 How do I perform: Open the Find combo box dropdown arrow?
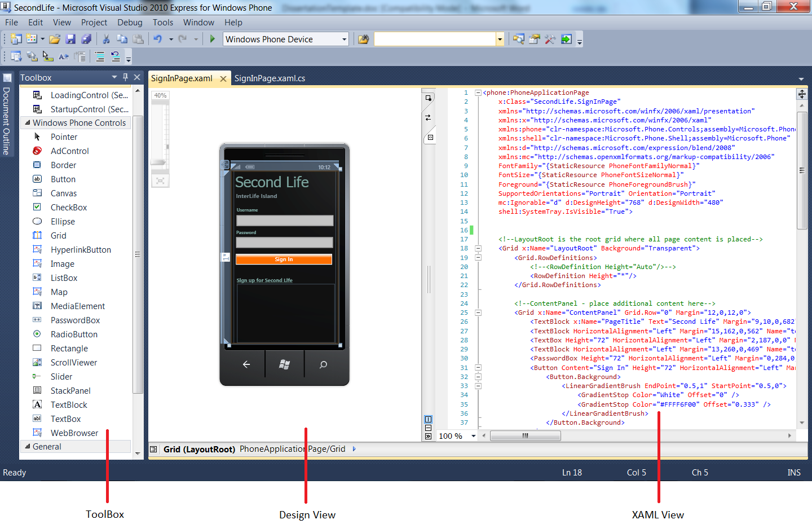500,39
